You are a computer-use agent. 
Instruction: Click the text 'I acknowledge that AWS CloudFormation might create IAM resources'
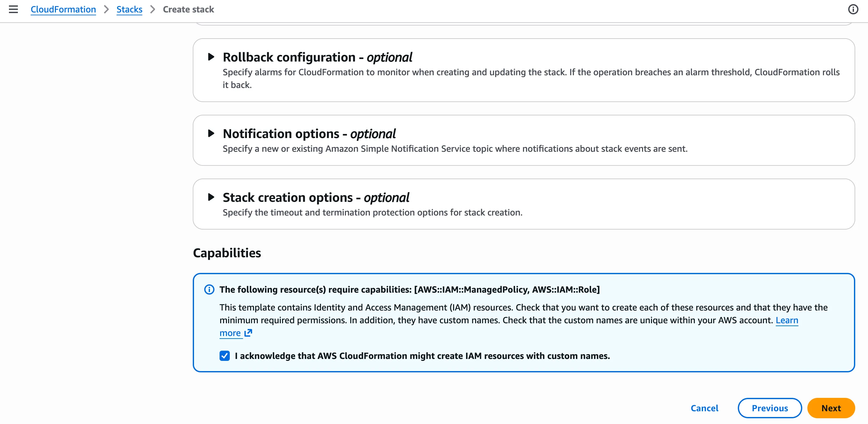click(422, 356)
